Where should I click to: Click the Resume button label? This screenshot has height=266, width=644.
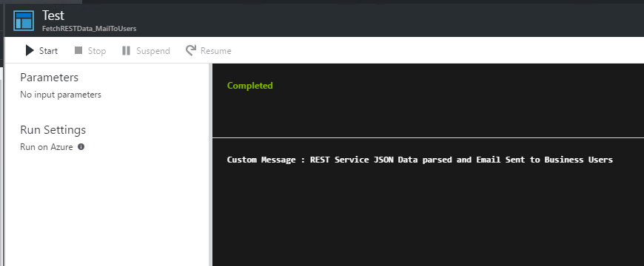point(215,51)
